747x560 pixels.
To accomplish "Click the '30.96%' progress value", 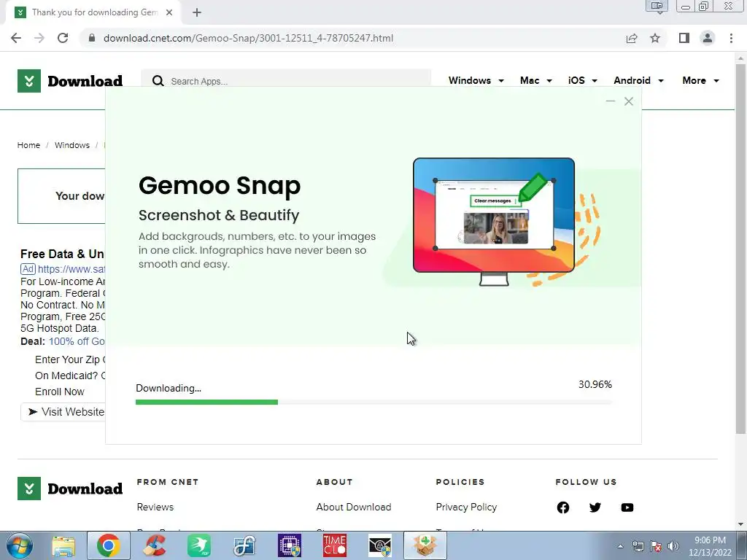I will click(x=595, y=384).
